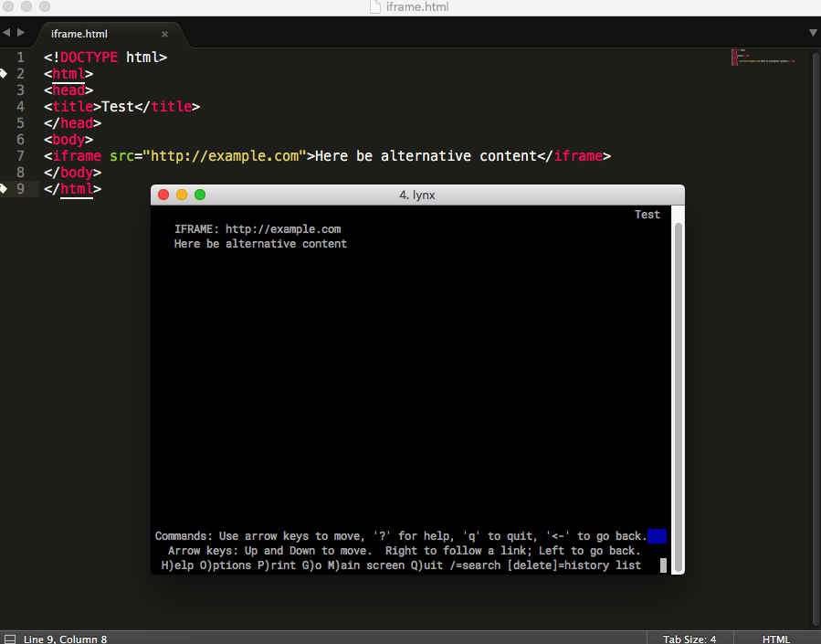Click the Line 9, Column 8 indicator
Viewport: 821px width, 644px height.
65,639
